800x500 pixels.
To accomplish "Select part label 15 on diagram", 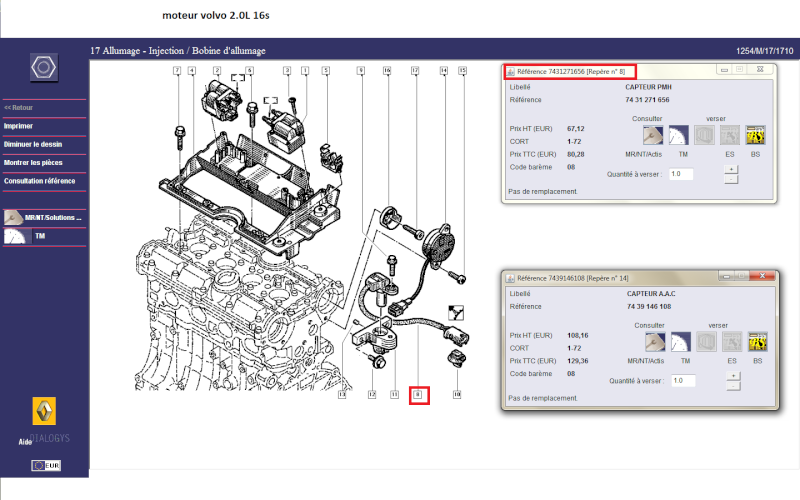I will [462, 70].
